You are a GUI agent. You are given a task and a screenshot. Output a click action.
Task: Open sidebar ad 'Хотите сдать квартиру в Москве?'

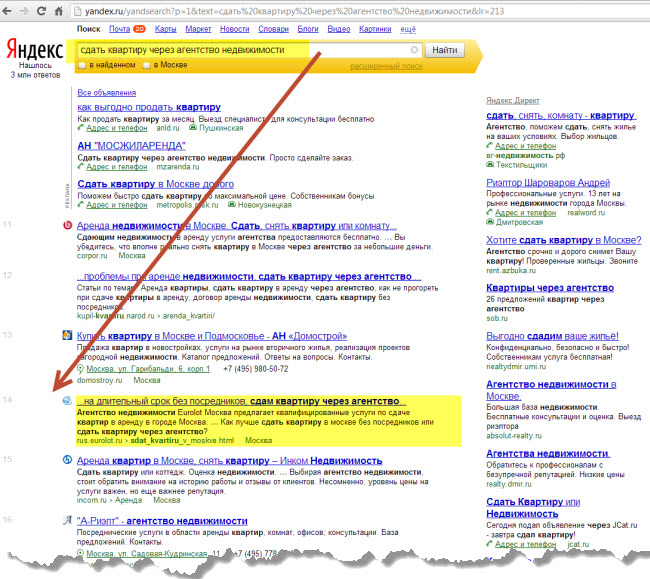563,240
